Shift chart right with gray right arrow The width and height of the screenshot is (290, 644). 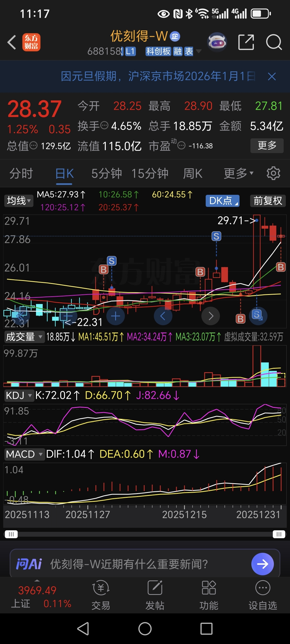[x=211, y=316]
